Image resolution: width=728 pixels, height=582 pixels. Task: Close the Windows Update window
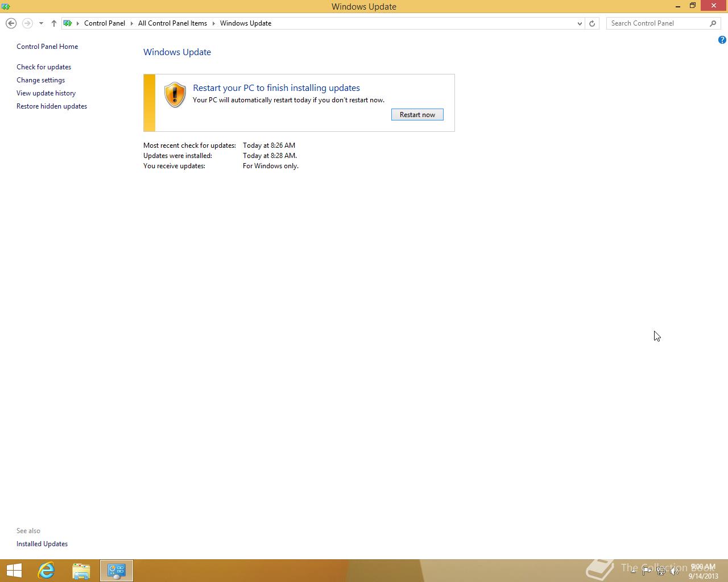714,6
